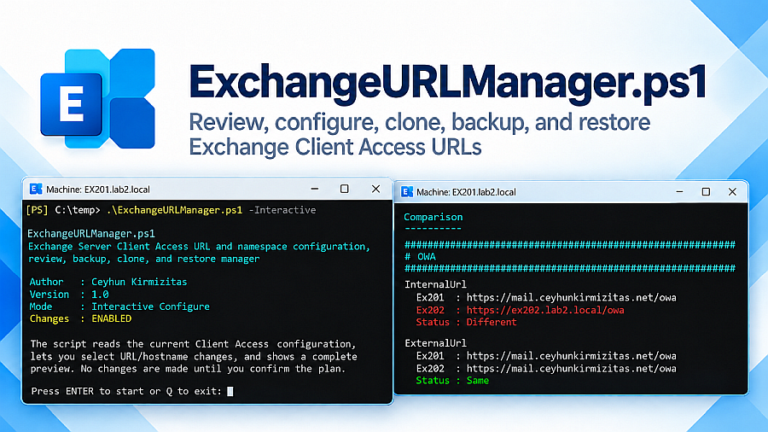Minimize the left PowerShell window
Screen dimensions: 768x432
click(314, 189)
